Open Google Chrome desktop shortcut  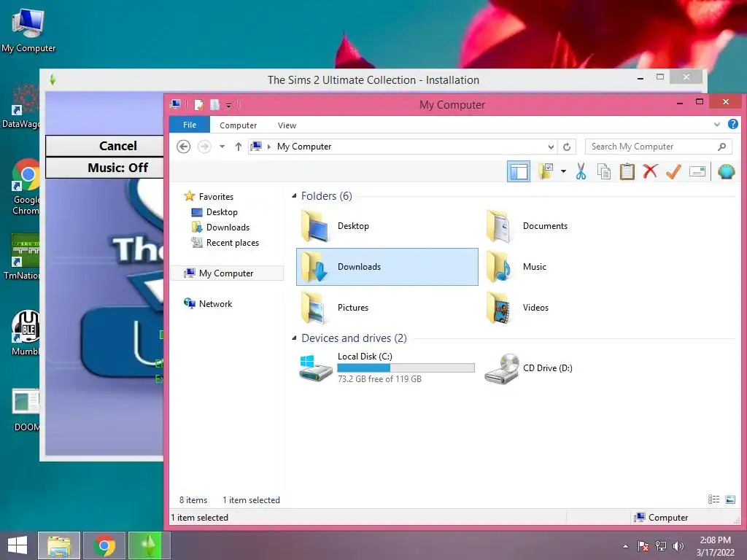click(x=26, y=187)
